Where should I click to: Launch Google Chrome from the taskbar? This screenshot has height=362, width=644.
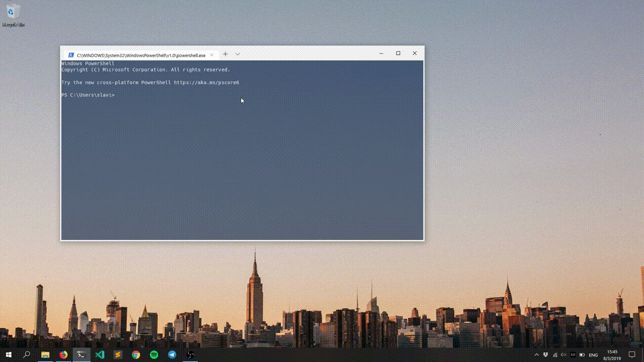(x=136, y=354)
